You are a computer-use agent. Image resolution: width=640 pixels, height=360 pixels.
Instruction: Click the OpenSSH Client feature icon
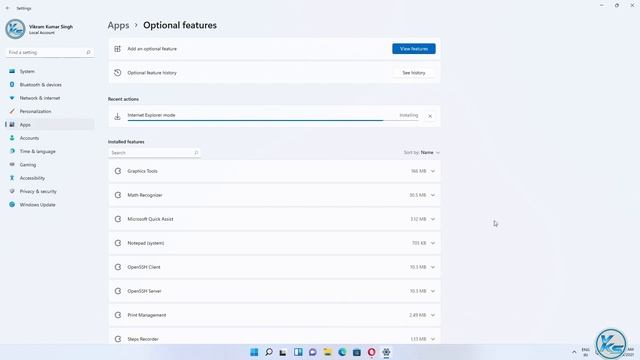point(118,267)
